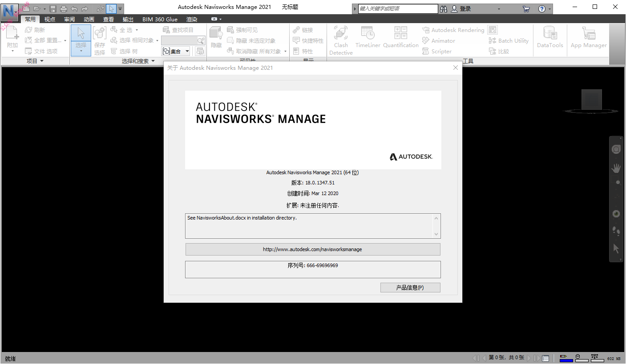Click 文件 选项 in the project panel
The width and height of the screenshot is (626, 364).
click(x=41, y=51)
